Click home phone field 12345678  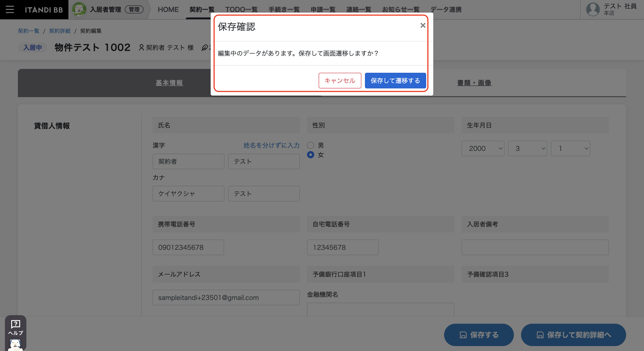coord(343,247)
